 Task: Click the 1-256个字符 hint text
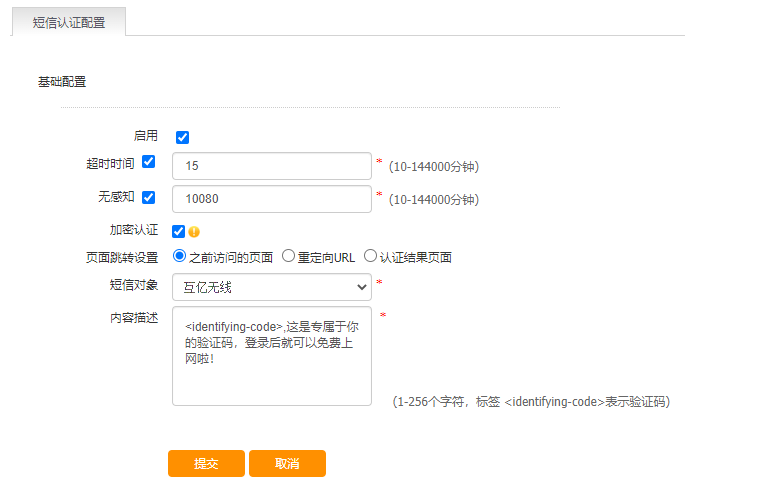pos(531,402)
